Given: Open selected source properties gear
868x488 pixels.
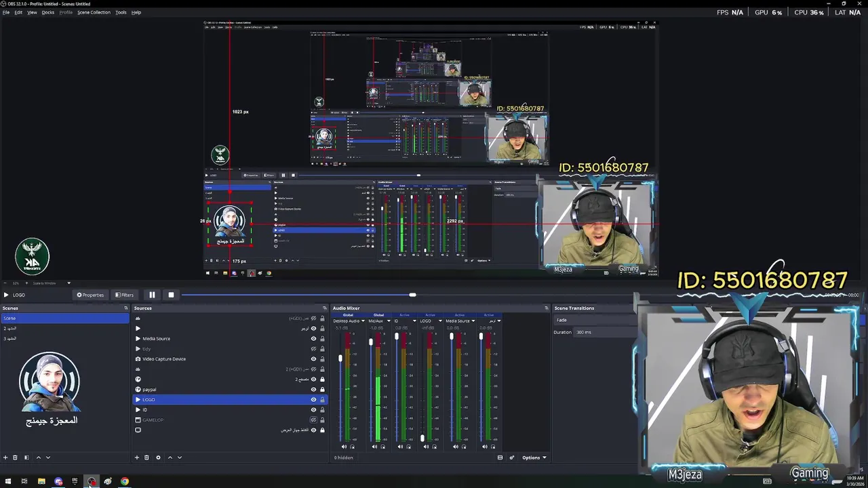Looking at the screenshot, I should (158, 457).
